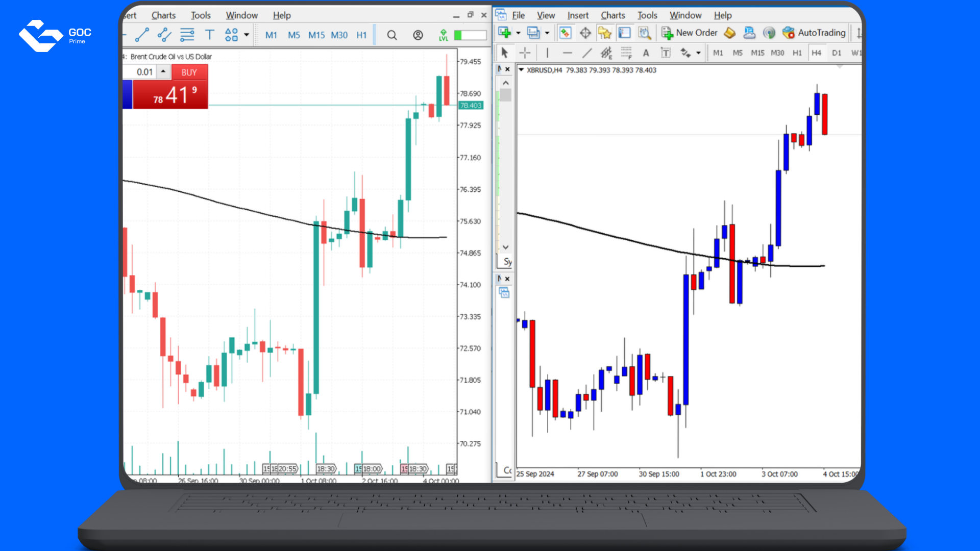
Task: Open the Data Window target icon
Action: [585, 33]
